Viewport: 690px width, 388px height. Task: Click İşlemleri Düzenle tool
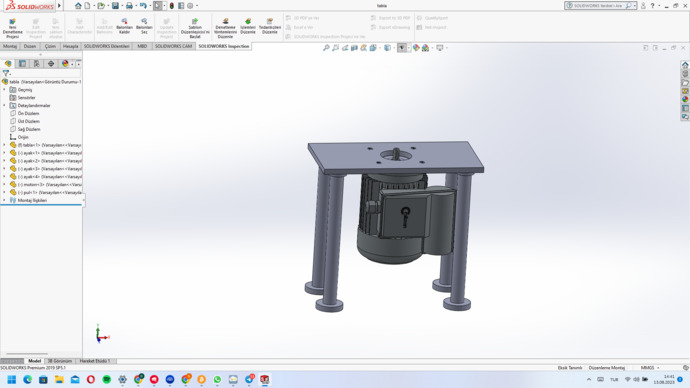click(x=248, y=26)
